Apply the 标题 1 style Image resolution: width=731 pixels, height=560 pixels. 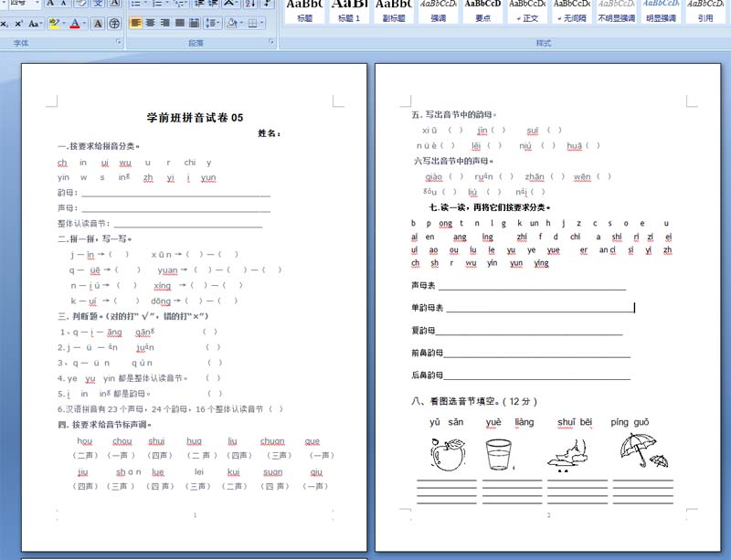349,11
